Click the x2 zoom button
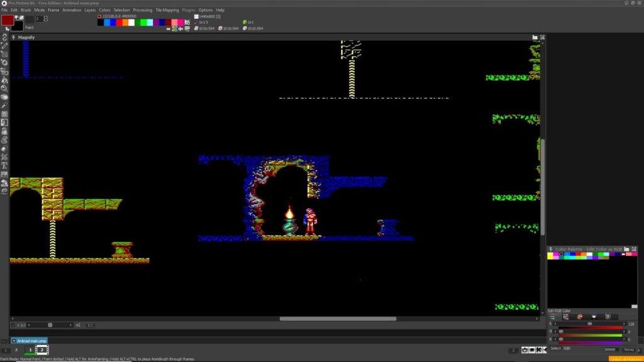This screenshot has height=362, width=644. click(77, 325)
